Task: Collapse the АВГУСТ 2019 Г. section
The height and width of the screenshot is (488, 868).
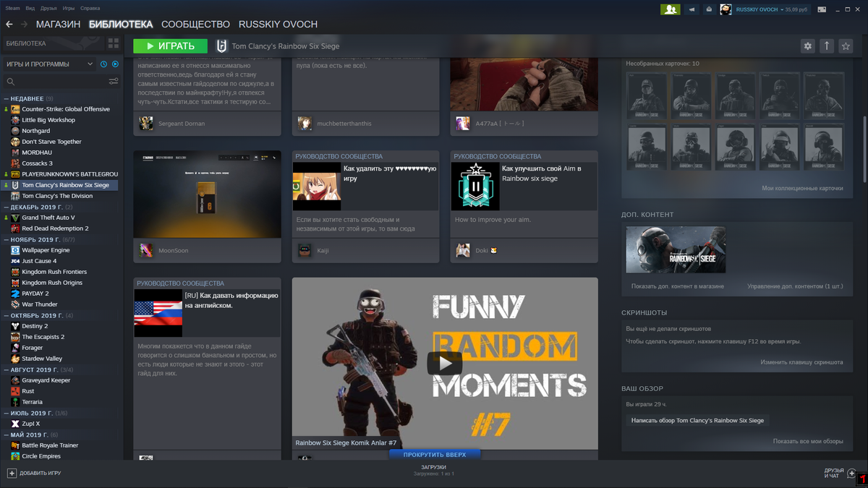Action: pyautogui.click(x=7, y=369)
